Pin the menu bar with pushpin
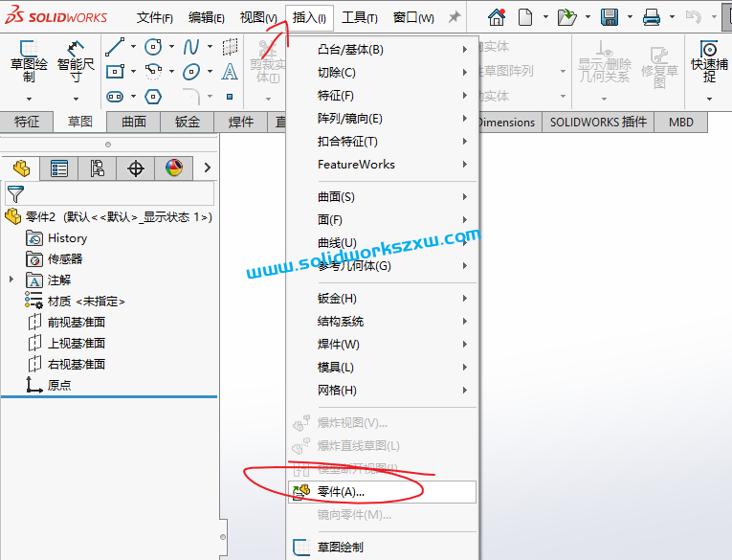The height and width of the screenshot is (560, 732). pos(454,17)
